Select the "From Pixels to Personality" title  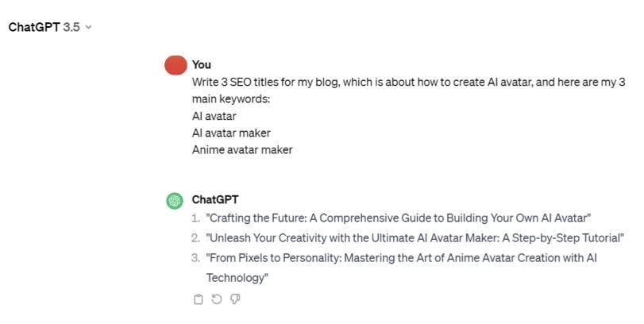point(401,258)
